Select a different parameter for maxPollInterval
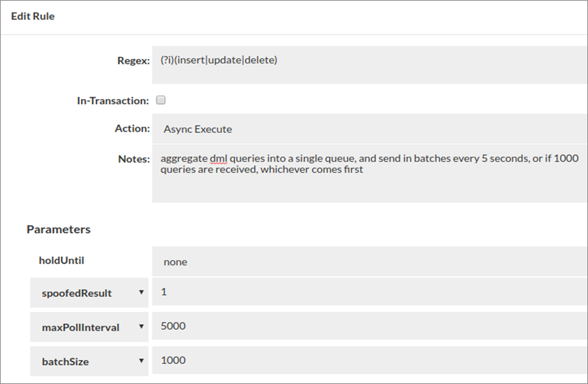The width and height of the screenshot is (588, 384). point(142,326)
